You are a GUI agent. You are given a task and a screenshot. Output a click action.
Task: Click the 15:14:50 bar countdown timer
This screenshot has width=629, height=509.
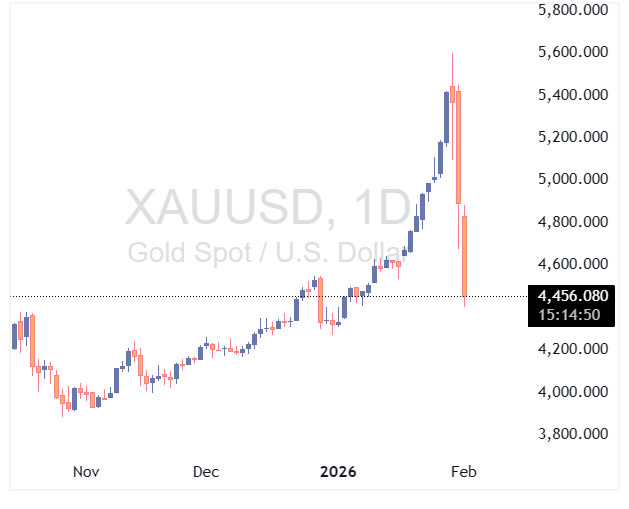[x=567, y=315]
